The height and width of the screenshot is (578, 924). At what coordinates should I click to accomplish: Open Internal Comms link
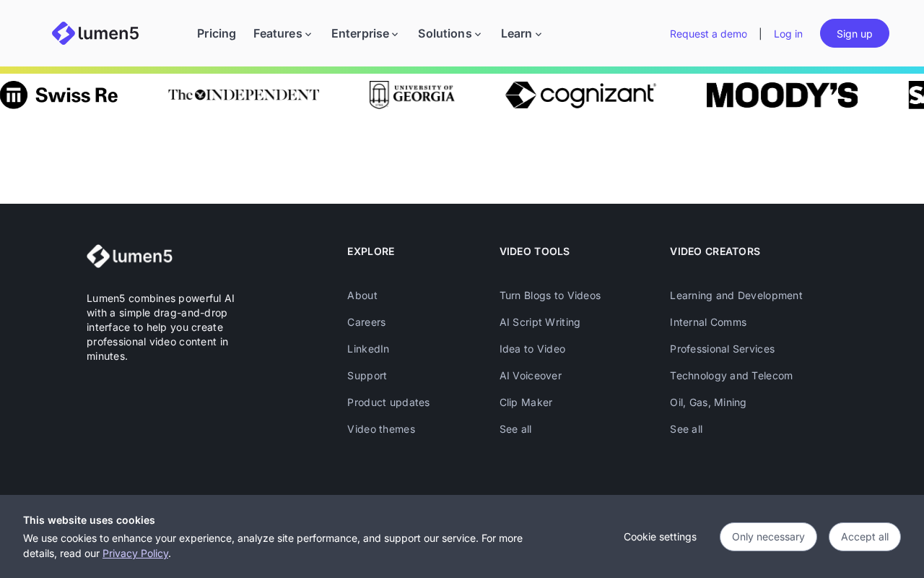click(708, 322)
